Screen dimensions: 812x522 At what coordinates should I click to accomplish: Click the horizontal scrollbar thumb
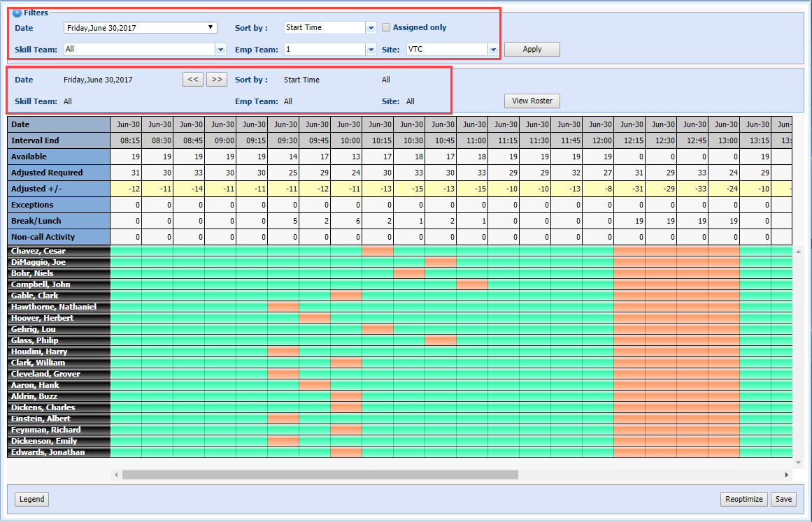point(320,474)
